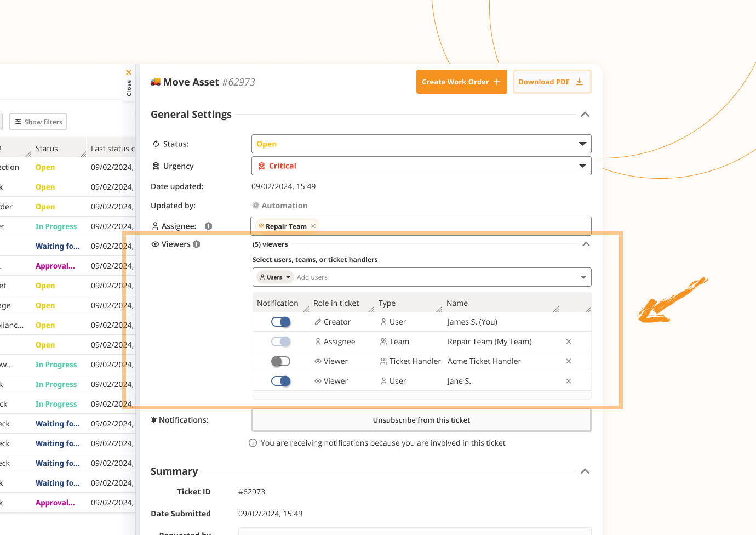This screenshot has height=535, width=756.
Task: Enable notification for Acme Ticket Handler
Action: pyautogui.click(x=281, y=361)
